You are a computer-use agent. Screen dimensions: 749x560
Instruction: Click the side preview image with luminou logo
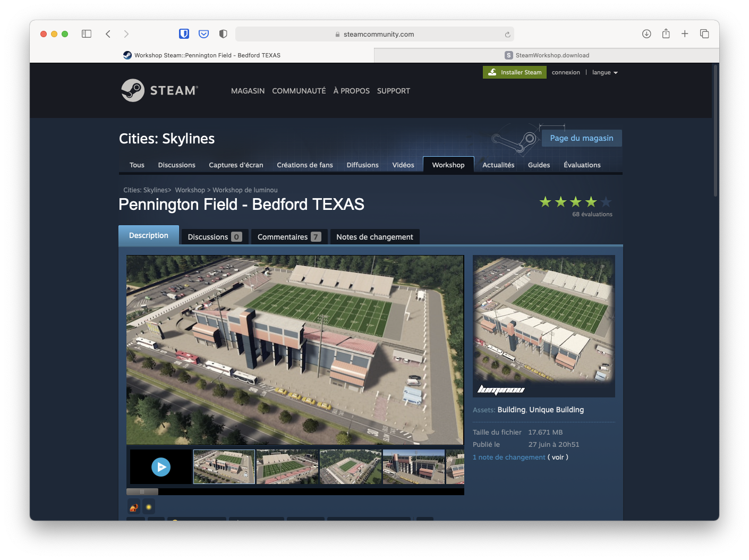click(x=544, y=326)
